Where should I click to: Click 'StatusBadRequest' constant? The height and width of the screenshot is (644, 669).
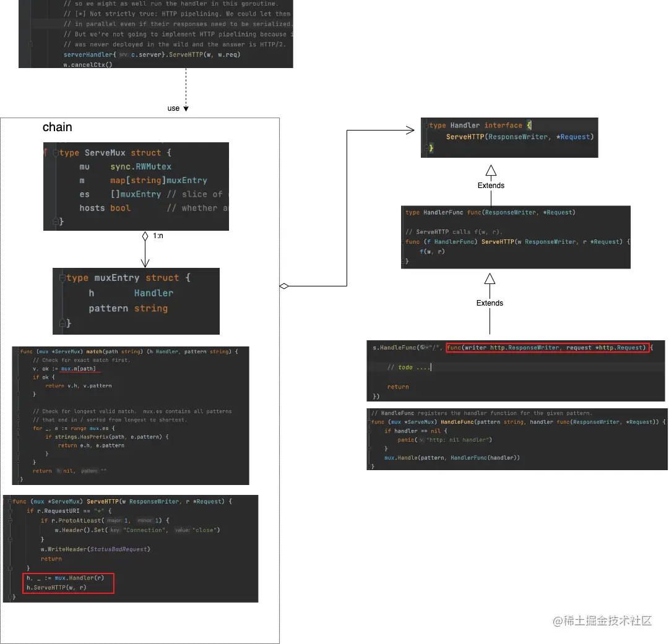(119, 549)
